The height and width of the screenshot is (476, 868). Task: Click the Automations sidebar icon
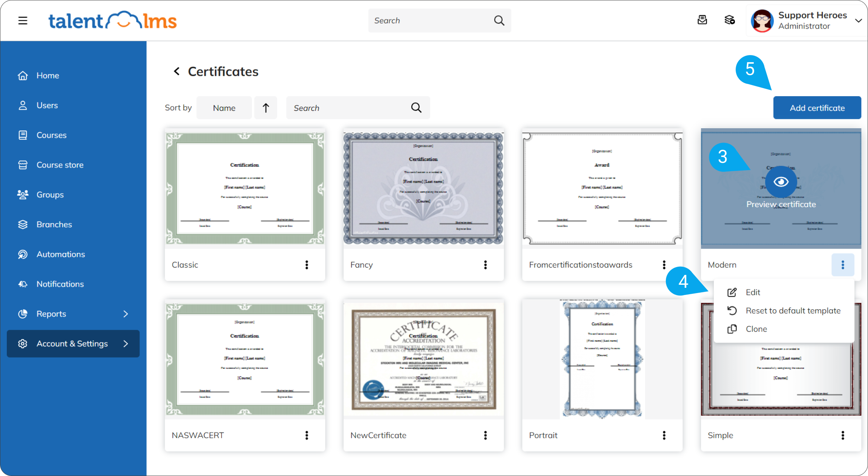click(23, 254)
